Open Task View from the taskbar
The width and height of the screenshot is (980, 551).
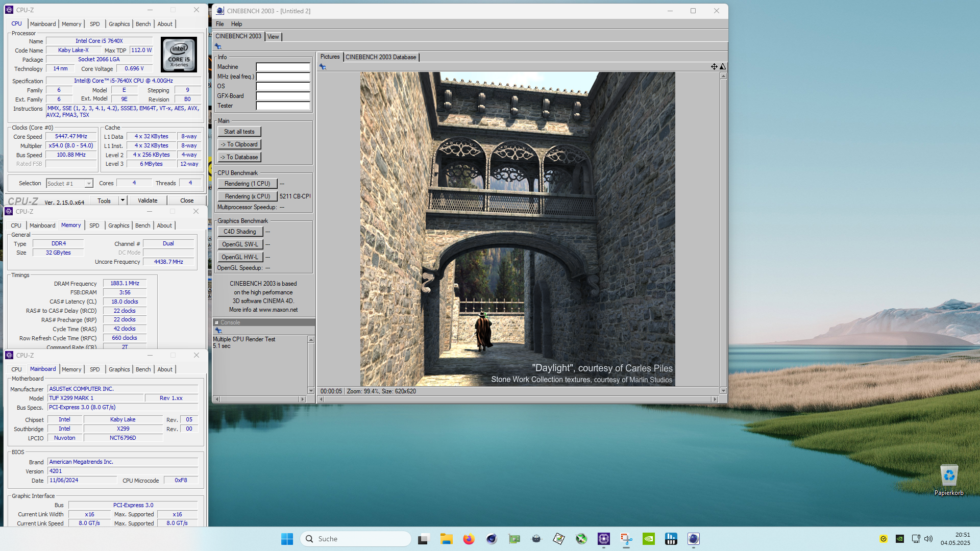423,539
